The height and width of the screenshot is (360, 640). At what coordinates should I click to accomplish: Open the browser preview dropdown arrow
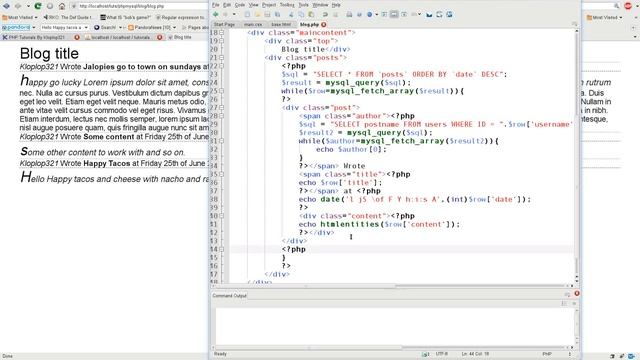(376, 14)
